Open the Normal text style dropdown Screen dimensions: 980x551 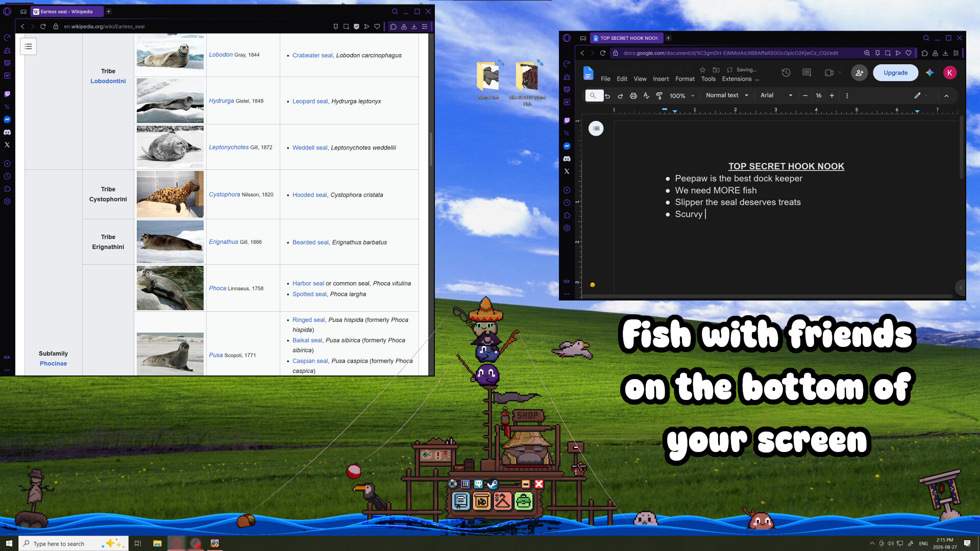pyautogui.click(x=727, y=95)
